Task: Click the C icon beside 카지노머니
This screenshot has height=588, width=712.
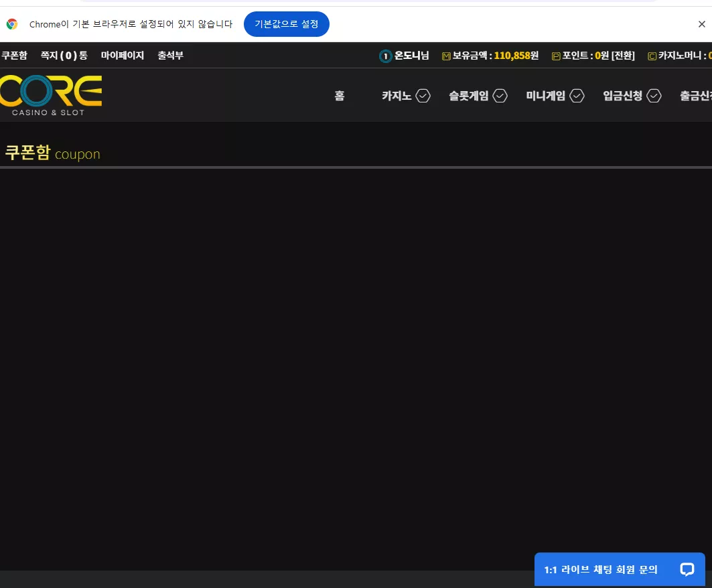Action: point(652,56)
